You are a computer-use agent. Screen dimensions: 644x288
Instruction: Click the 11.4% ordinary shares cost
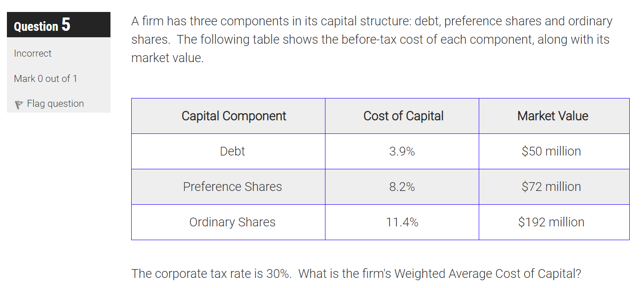402,222
